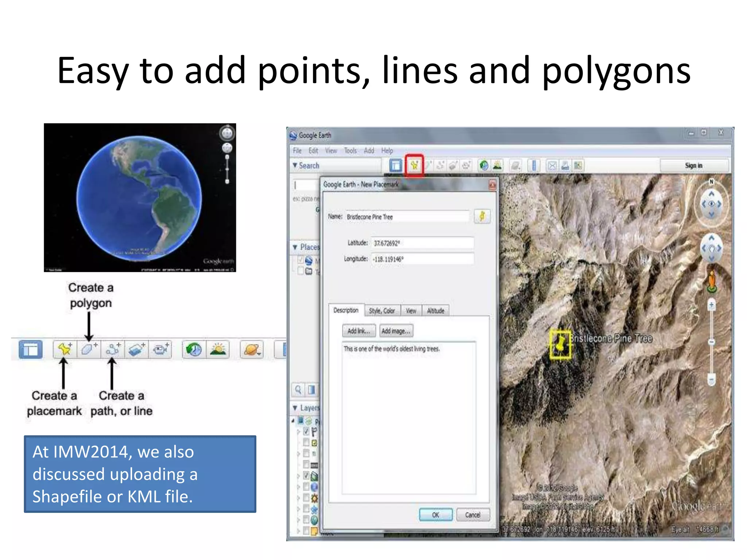This screenshot has width=747, height=560.
Task: Switch to the View tab in the placemark dialog
Action: click(x=411, y=311)
